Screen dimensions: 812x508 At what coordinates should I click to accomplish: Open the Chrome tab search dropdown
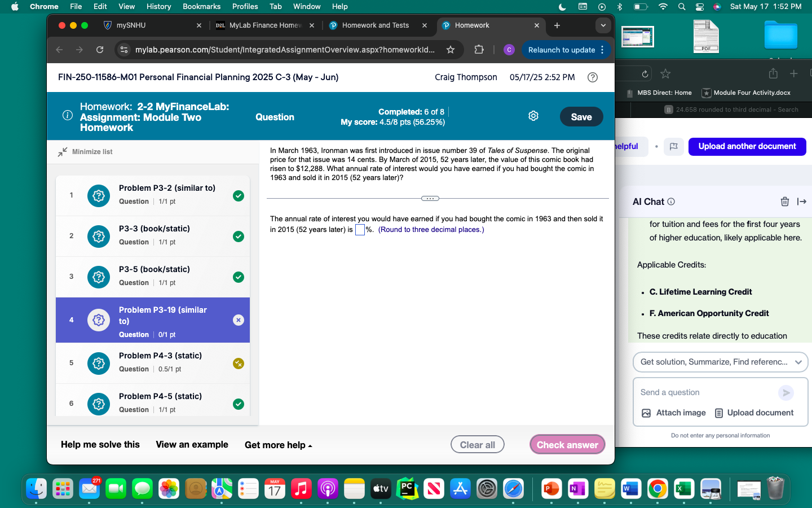click(603, 25)
